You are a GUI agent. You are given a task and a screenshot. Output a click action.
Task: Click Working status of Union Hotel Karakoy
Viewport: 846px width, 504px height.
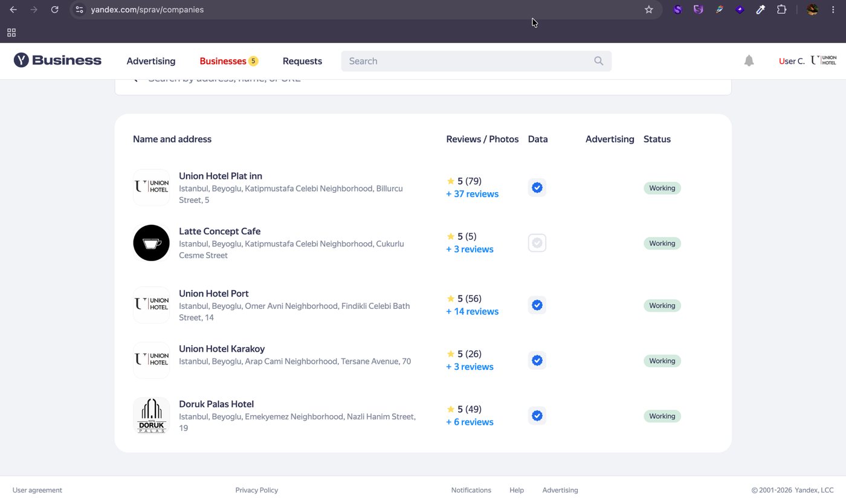click(x=662, y=361)
